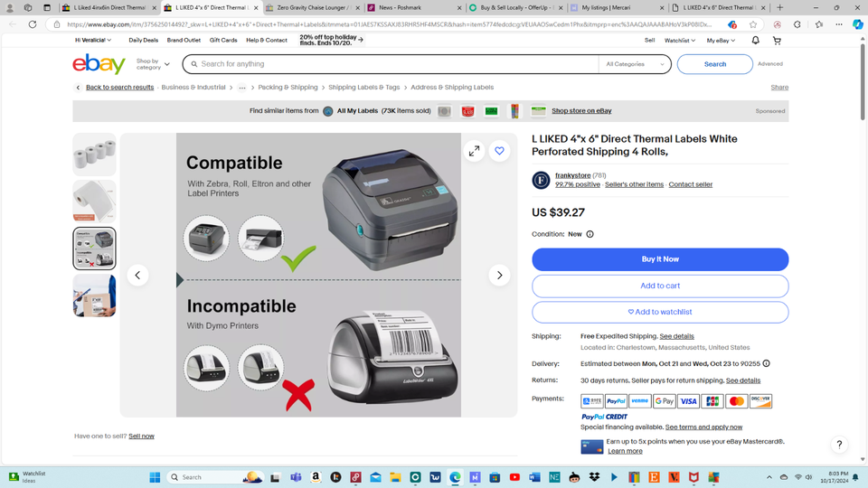Viewport: 868px width, 488px height.
Task: Open a new browser tab
Action: pos(780,8)
